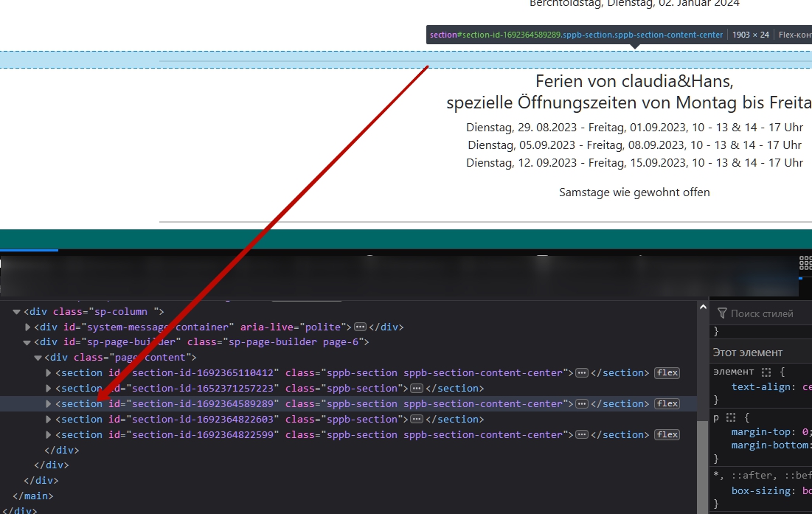Image resolution: width=812 pixels, height=514 pixels.
Task: Click ellipsis badge in section-id-1692364822599 row
Action: click(582, 435)
